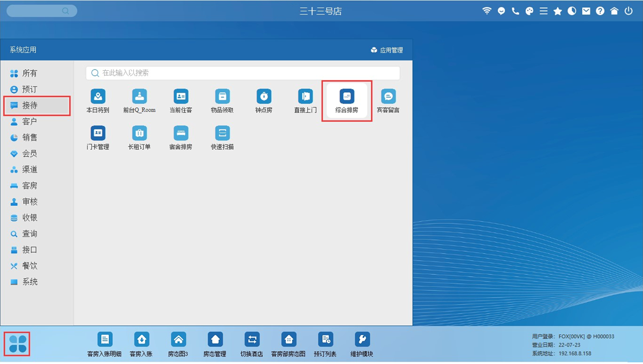Image resolution: width=643 pixels, height=364 pixels.
Task: Click the four-leaf start menu button
Action: click(17, 344)
